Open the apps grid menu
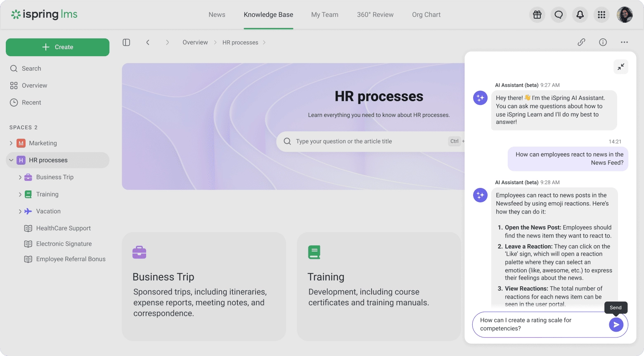Viewport: 644px width, 356px height. 601,14
